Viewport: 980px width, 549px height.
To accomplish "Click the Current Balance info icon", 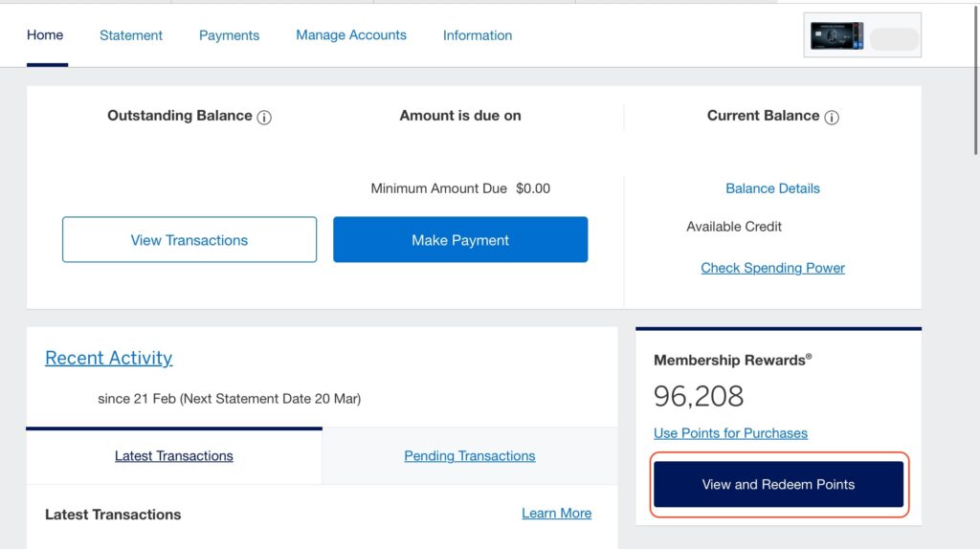I will 833,118.
